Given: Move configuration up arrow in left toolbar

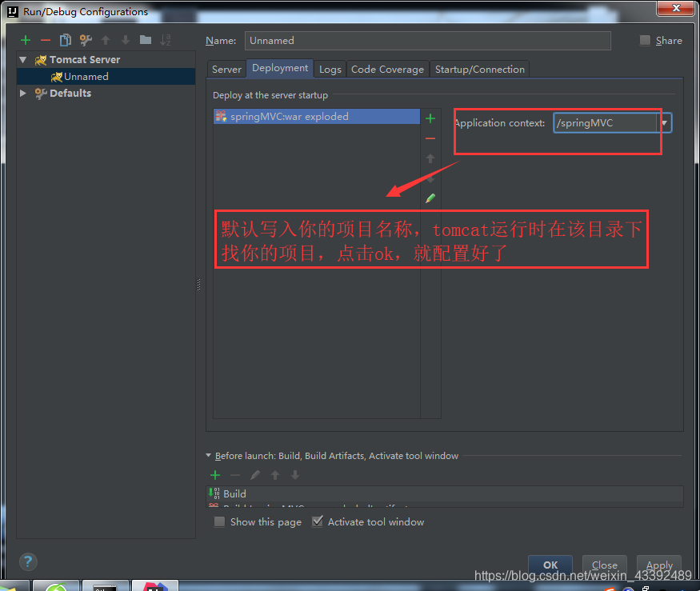Looking at the screenshot, I should point(106,40).
